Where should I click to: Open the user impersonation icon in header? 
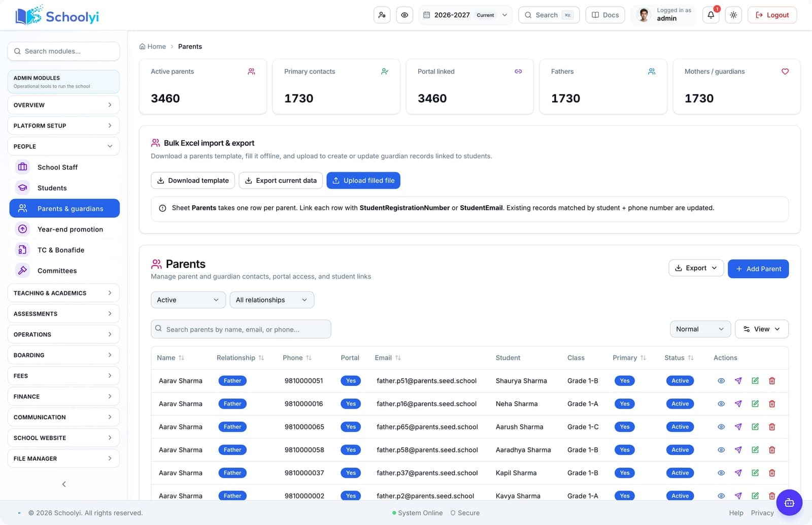coord(382,15)
